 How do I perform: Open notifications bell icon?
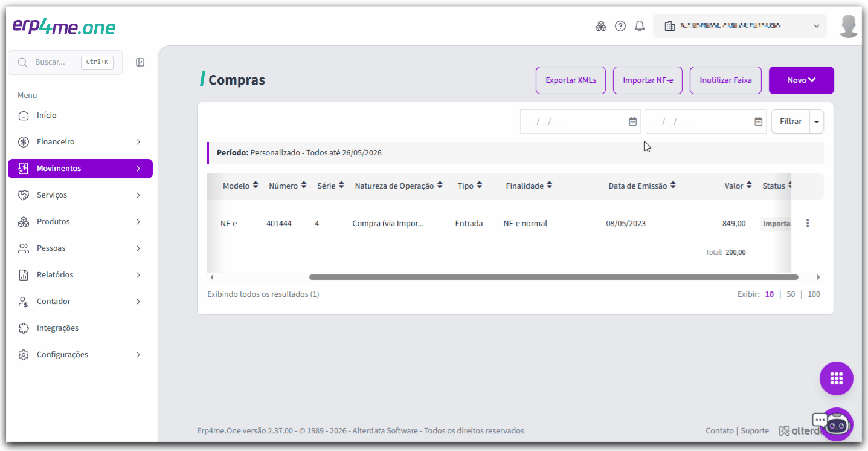[640, 26]
